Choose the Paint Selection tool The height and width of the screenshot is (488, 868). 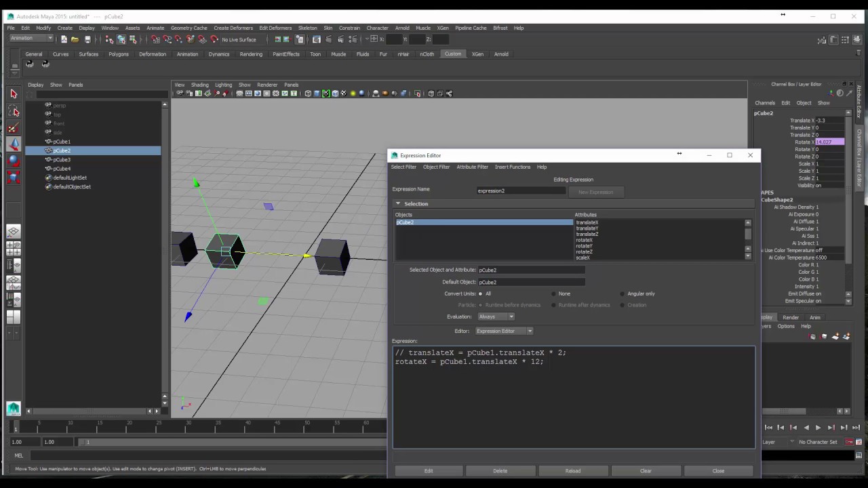[14, 127]
